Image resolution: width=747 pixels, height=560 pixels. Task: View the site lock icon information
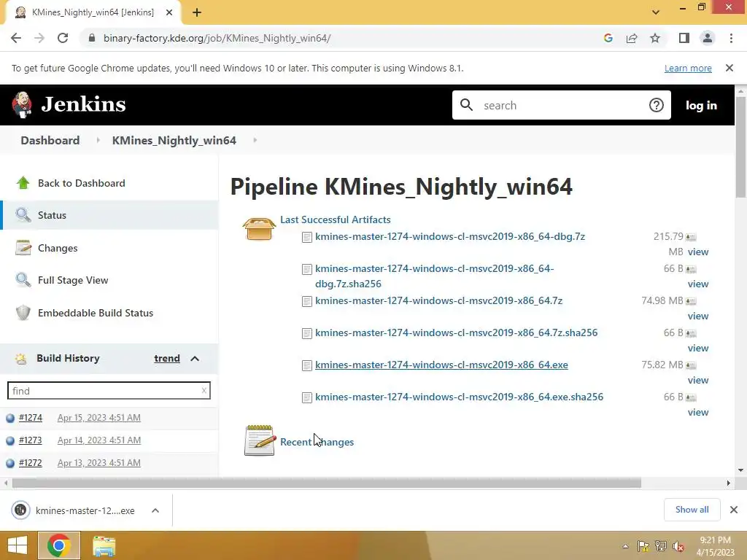point(92,38)
